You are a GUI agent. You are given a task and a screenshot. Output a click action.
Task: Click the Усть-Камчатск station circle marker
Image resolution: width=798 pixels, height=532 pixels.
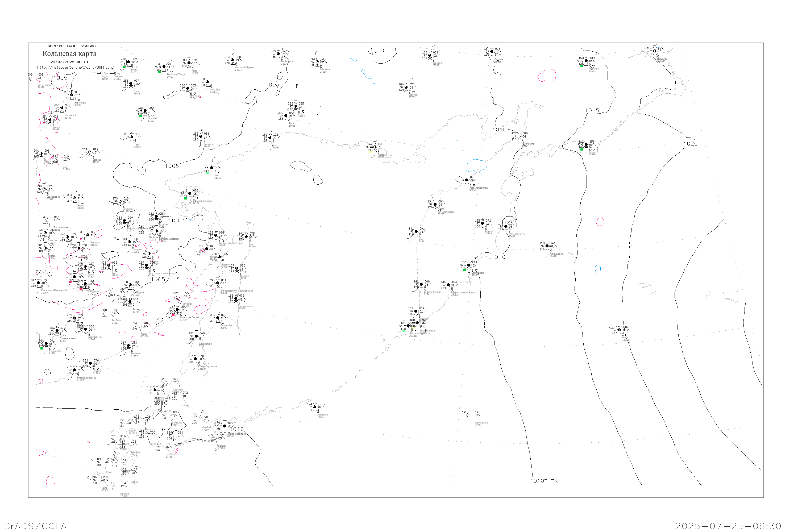[506, 226]
